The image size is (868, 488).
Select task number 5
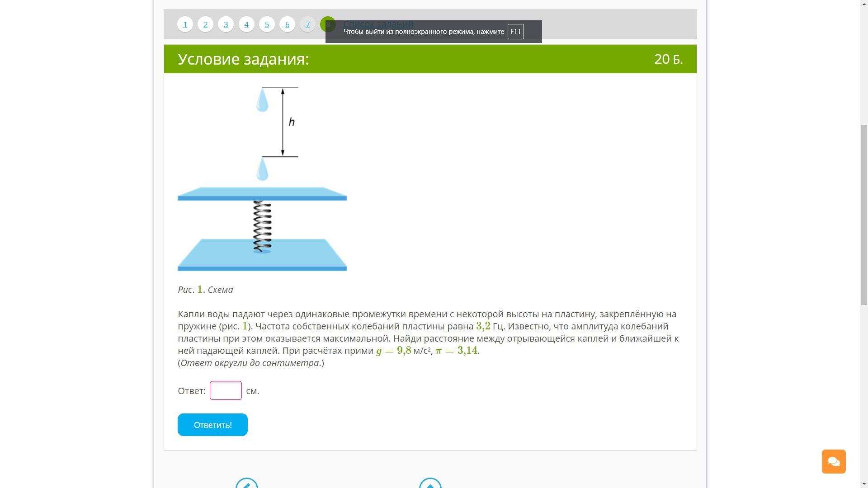267,24
